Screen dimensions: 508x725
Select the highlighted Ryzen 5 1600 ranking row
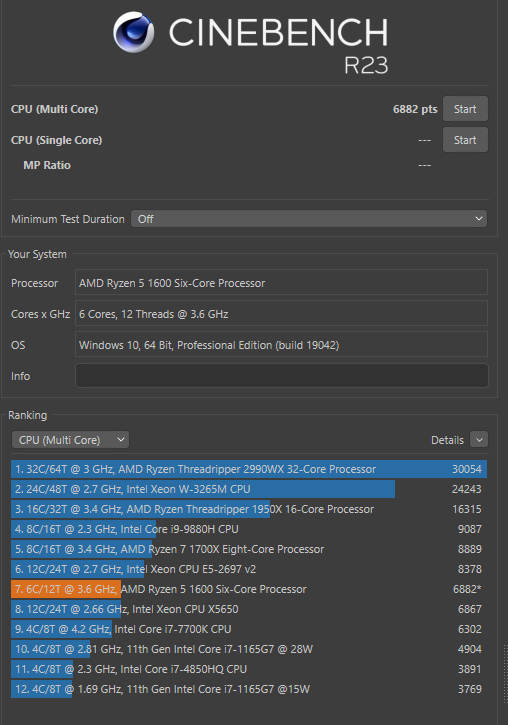click(x=249, y=589)
